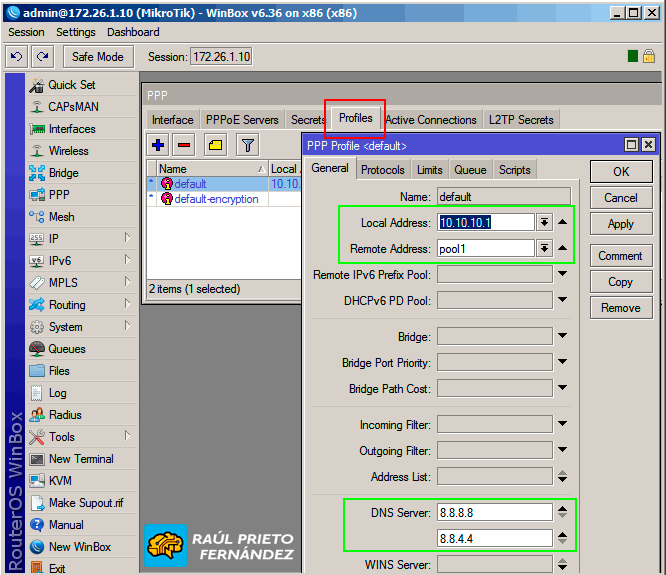
Task: Expand the Remote Address pool dropdown
Action: click(x=544, y=249)
